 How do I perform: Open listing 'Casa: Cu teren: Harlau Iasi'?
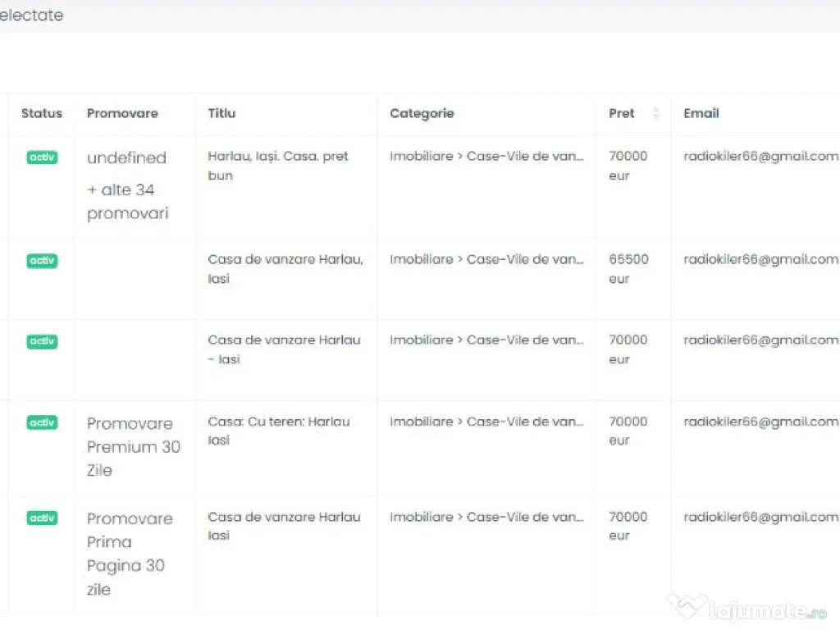pos(279,431)
